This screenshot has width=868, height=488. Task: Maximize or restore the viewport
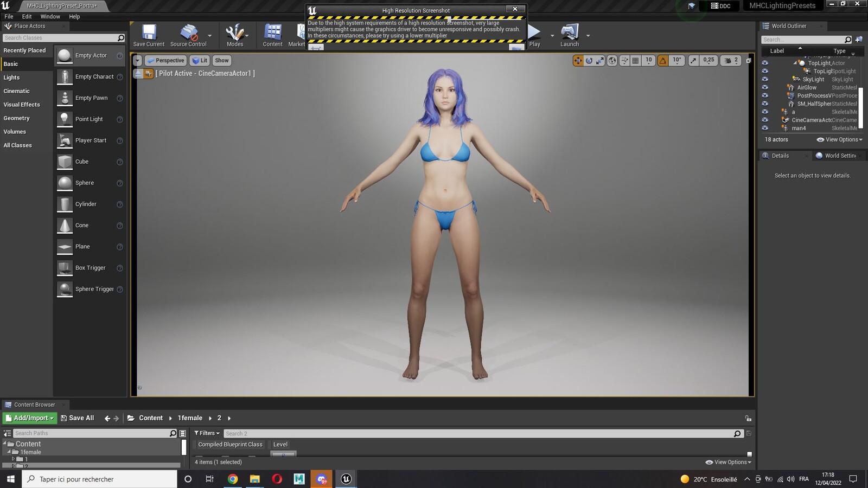point(749,61)
